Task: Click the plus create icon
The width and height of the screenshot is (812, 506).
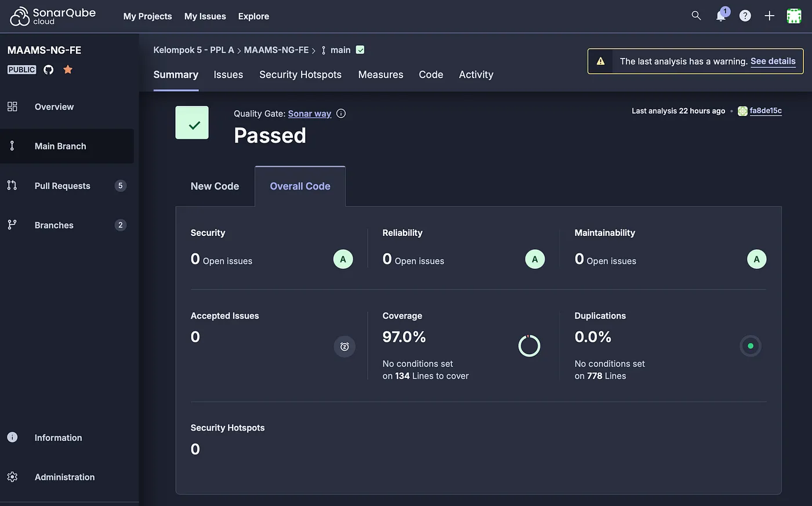Action: (769, 16)
